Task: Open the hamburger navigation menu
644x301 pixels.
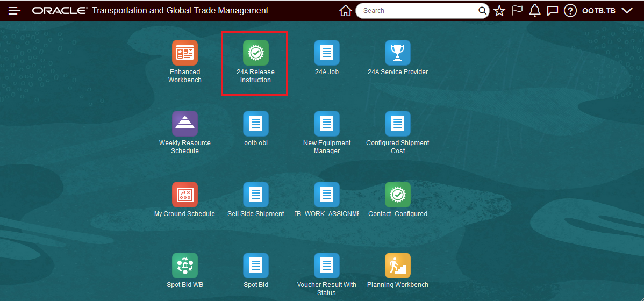Action: click(x=15, y=11)
